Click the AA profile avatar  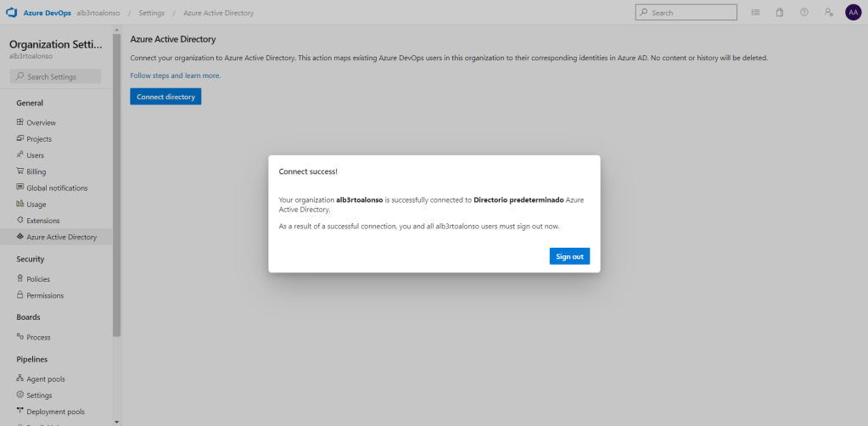click(853, 13)
